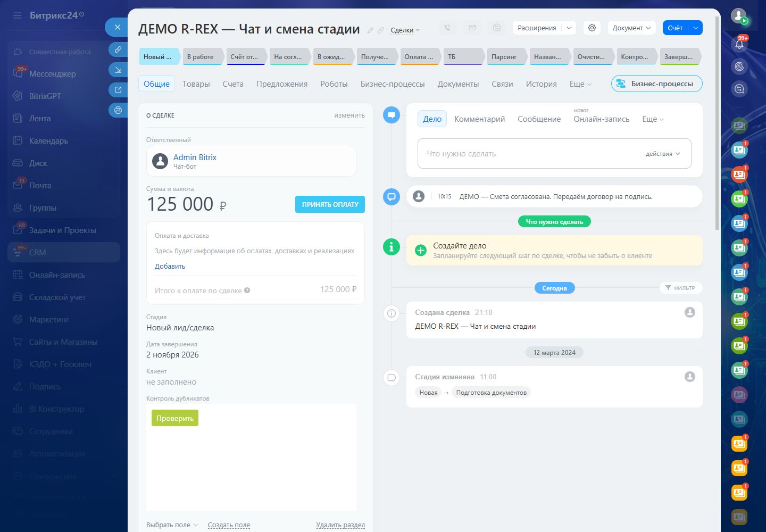Move deal to the В работе stage
766x532 pixels.
coord(202,57)
